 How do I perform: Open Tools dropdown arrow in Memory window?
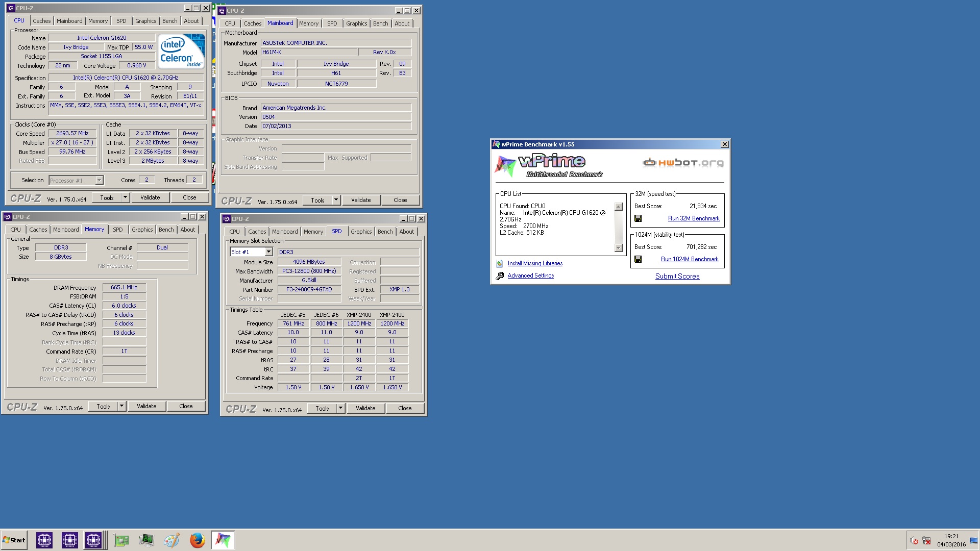pos(121,406)
